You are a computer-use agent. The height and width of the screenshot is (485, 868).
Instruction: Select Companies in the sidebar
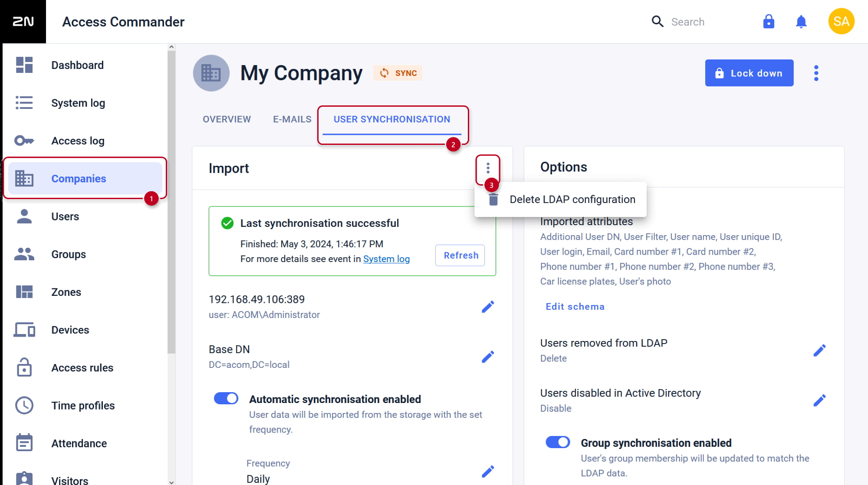pyautogui.click(x=85, y=178)
